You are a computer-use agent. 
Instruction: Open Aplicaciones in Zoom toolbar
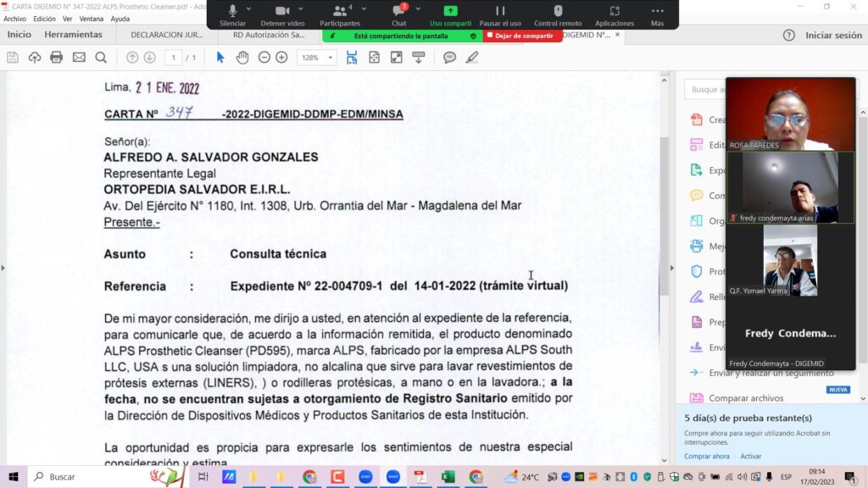[615, 15]
